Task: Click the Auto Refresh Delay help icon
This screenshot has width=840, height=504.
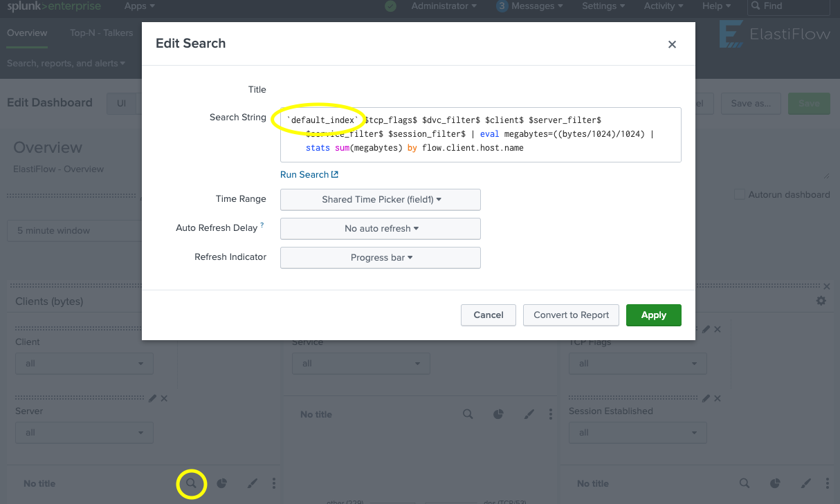Action: 262,225
